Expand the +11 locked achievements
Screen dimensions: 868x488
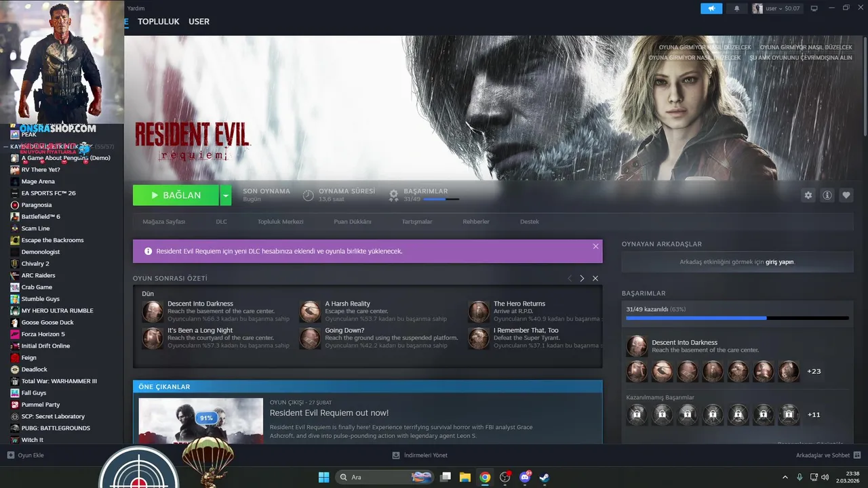tap(814, 415)
